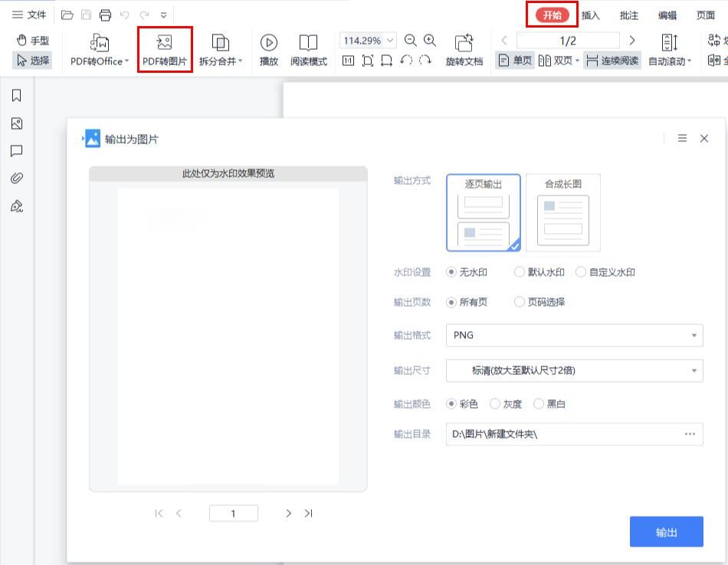This screenshot has width=728, height=565.
Task: Switch to the 页面 tab
Action: click(x=705, y=15)
